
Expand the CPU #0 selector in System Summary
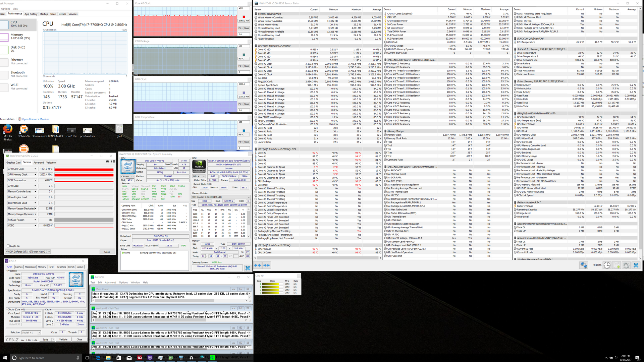pos(127,176)
